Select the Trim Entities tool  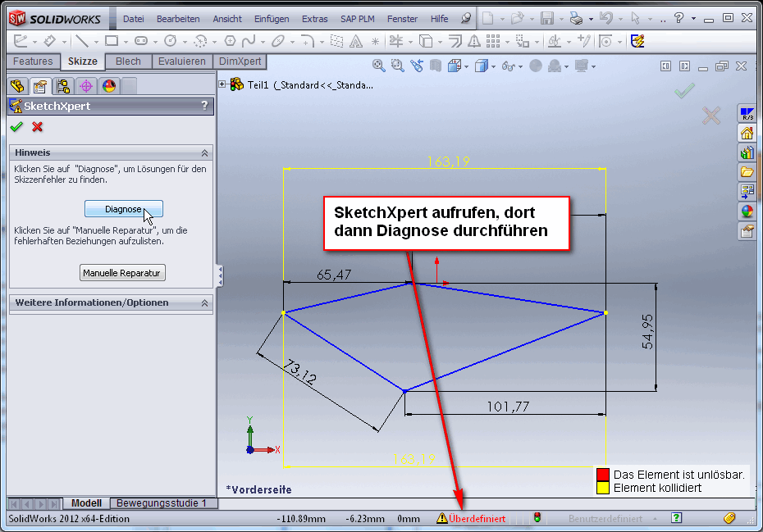click(x=396, y=41)
